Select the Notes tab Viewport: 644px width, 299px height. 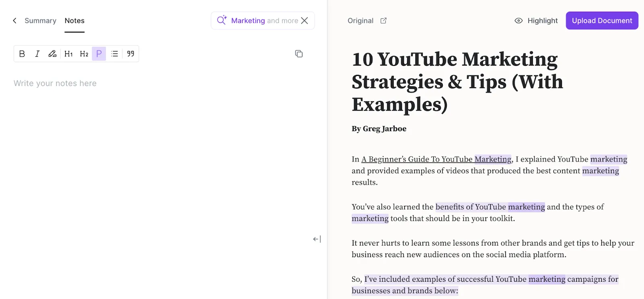74,20
